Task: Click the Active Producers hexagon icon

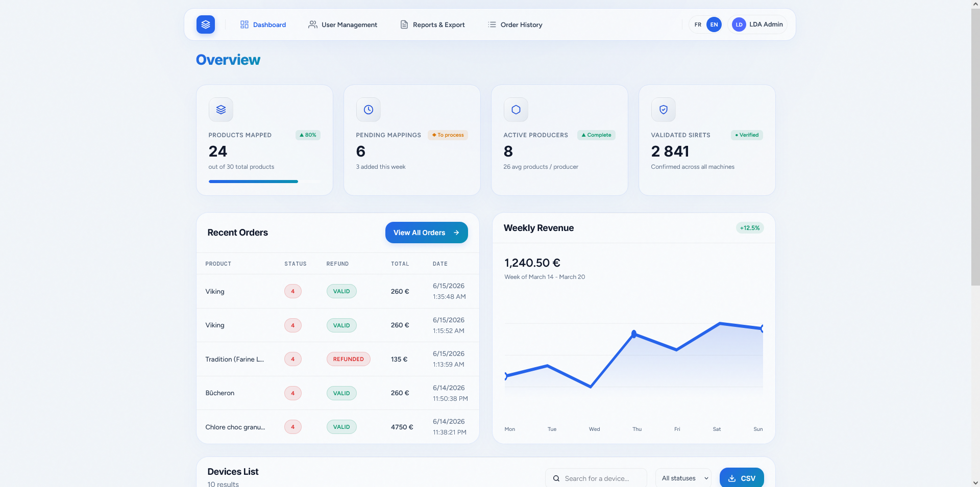Action: point(516,110)
